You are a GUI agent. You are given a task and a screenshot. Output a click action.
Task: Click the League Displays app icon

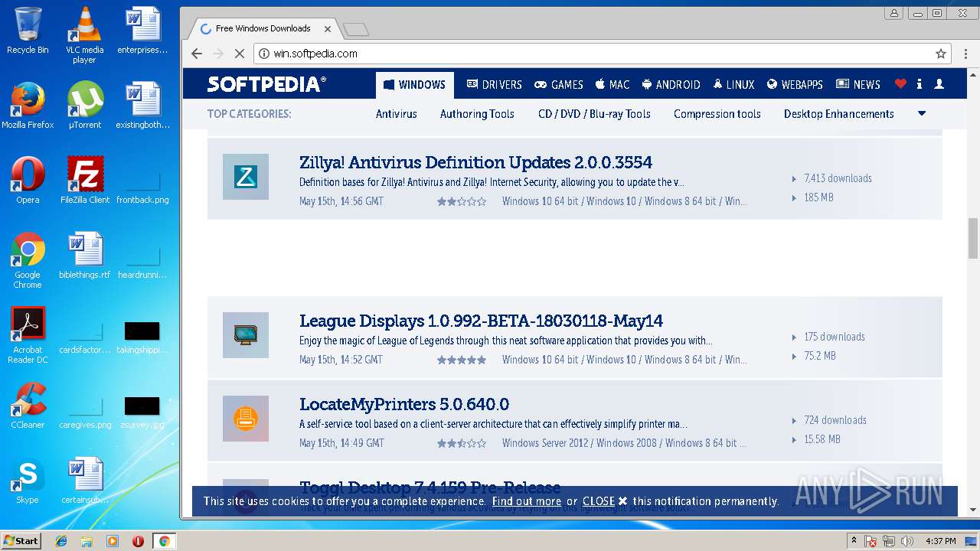[246, 335]
